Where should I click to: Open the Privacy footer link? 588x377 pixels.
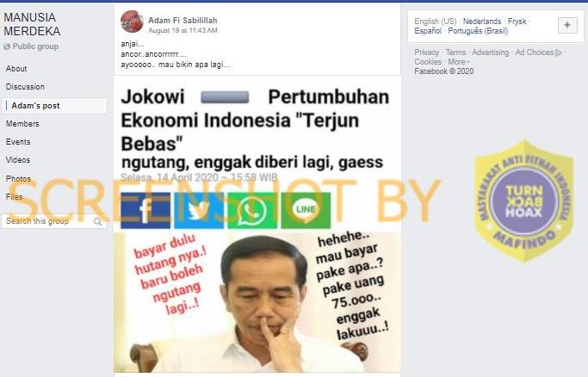[426, 53]
